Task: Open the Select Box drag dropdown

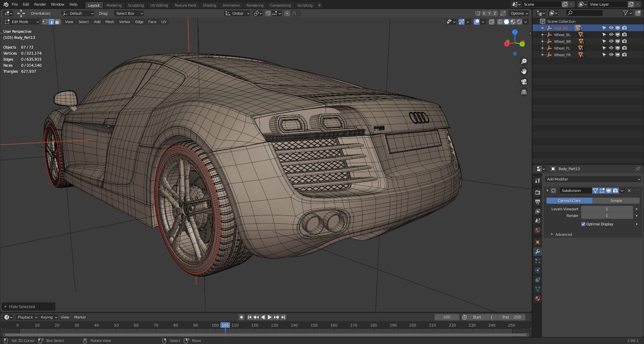Action: [129, 13]
